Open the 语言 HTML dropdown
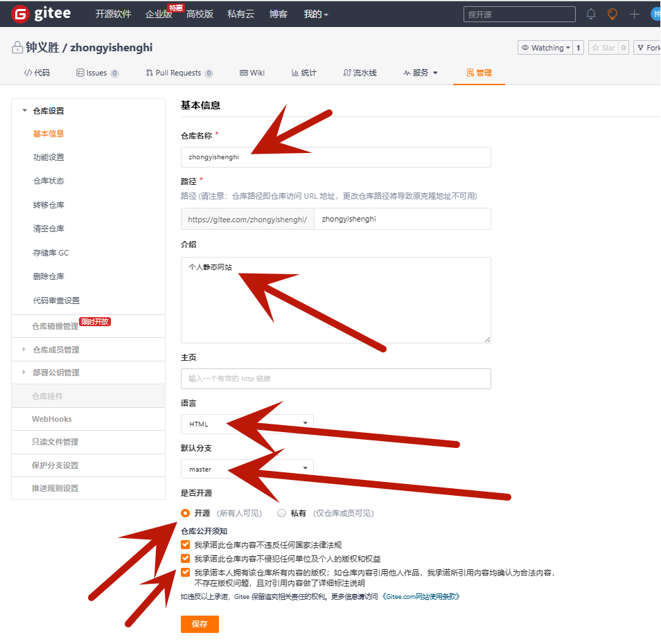 [247, 424]
